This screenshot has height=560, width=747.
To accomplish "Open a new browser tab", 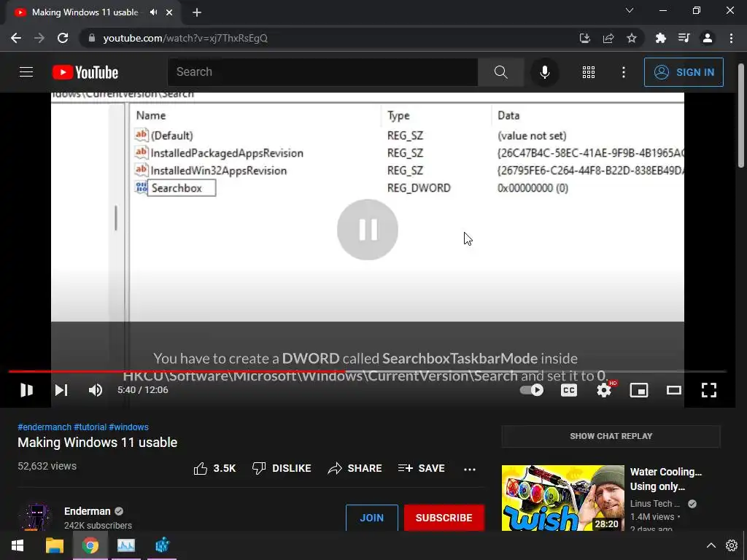I will [197, 12].
